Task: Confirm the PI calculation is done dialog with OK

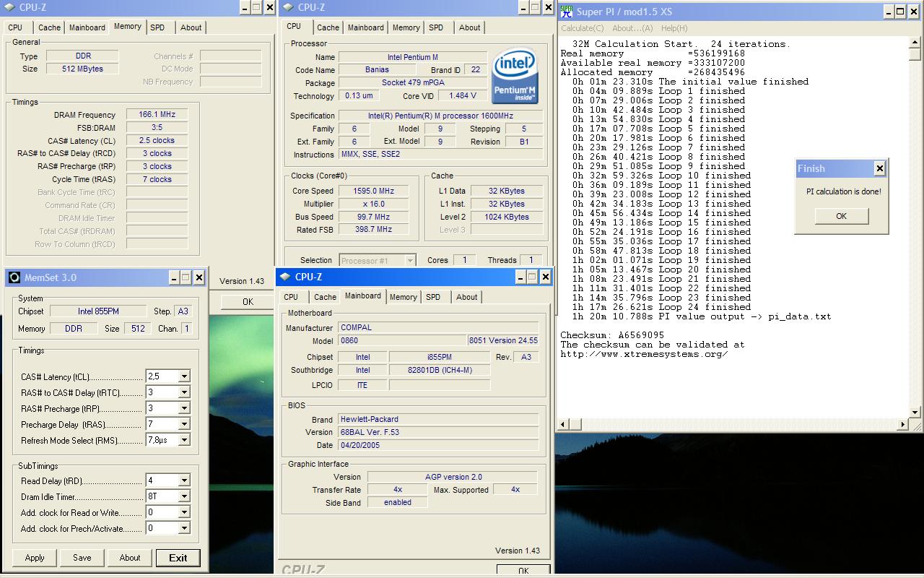Action: point(841,216)
